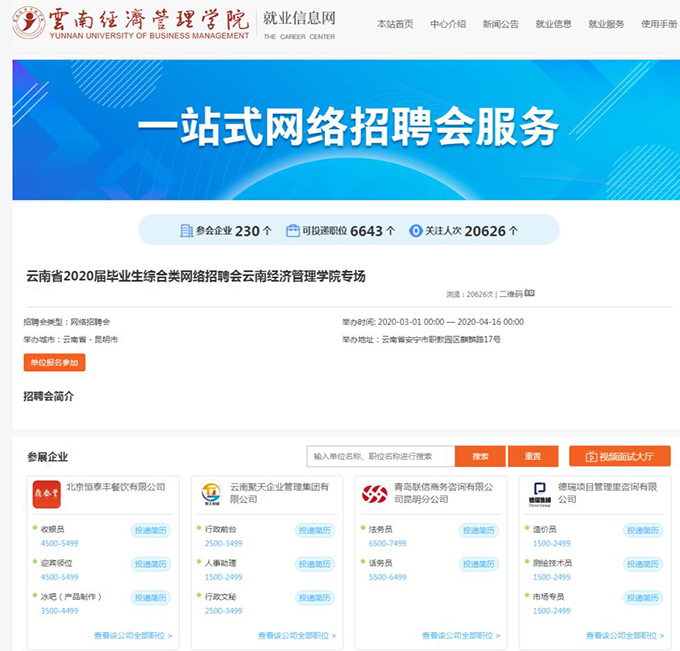The height and width of the screenshot is (651, 680).
Task: Click the Yunnan University of Business Management logo
Action: click(x=131, y=23)
